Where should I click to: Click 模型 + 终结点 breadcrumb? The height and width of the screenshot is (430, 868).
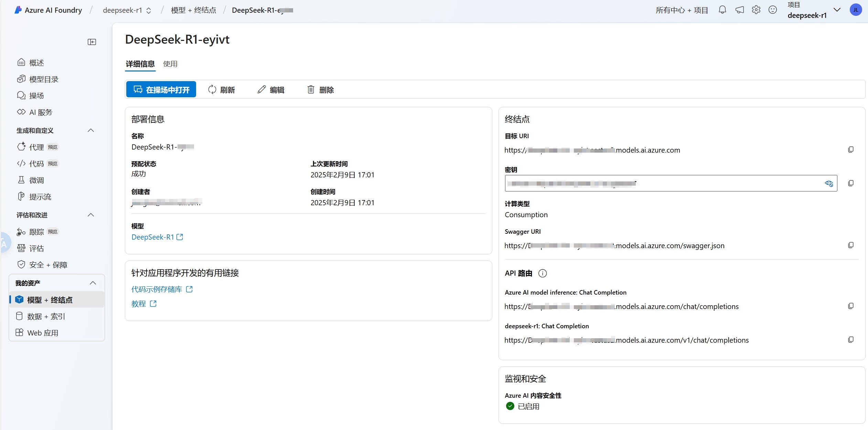(x=194, y=10)
